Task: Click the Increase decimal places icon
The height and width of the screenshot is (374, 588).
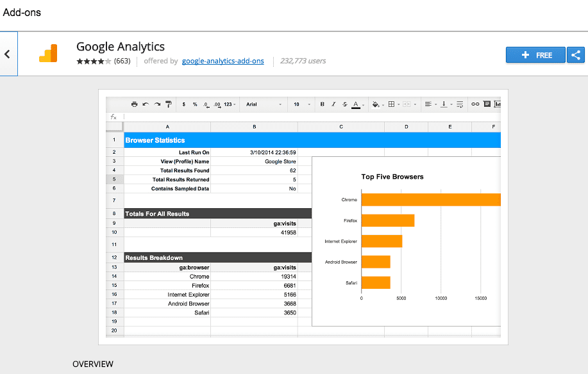Action: click(217, 104)
